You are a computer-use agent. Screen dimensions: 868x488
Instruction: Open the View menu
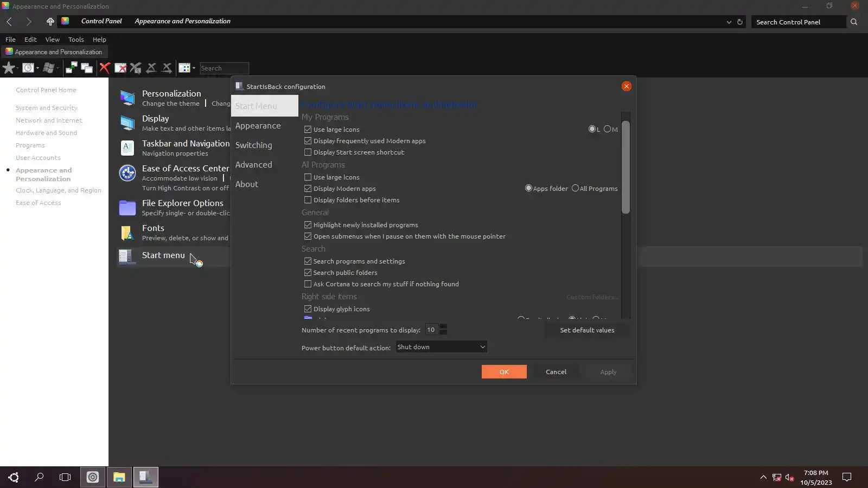pos(52,40)
